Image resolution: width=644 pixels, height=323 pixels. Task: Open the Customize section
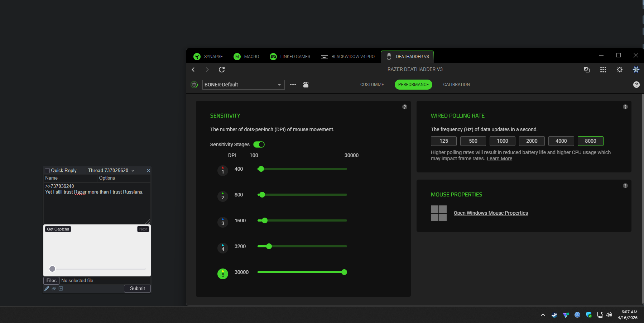[372, 85]
